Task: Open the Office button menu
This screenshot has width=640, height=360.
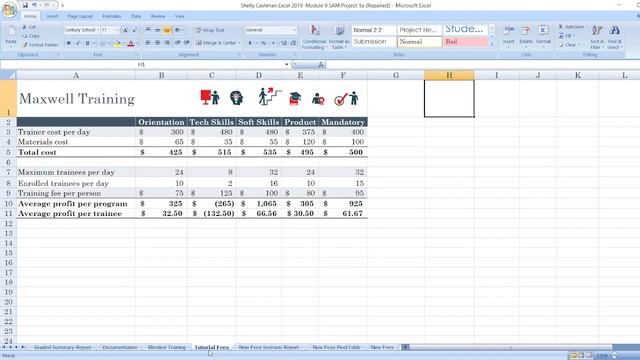Action: [9, 10]
